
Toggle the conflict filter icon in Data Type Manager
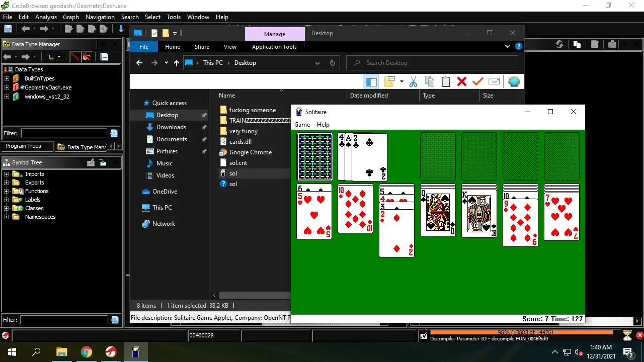coord(87,57)
